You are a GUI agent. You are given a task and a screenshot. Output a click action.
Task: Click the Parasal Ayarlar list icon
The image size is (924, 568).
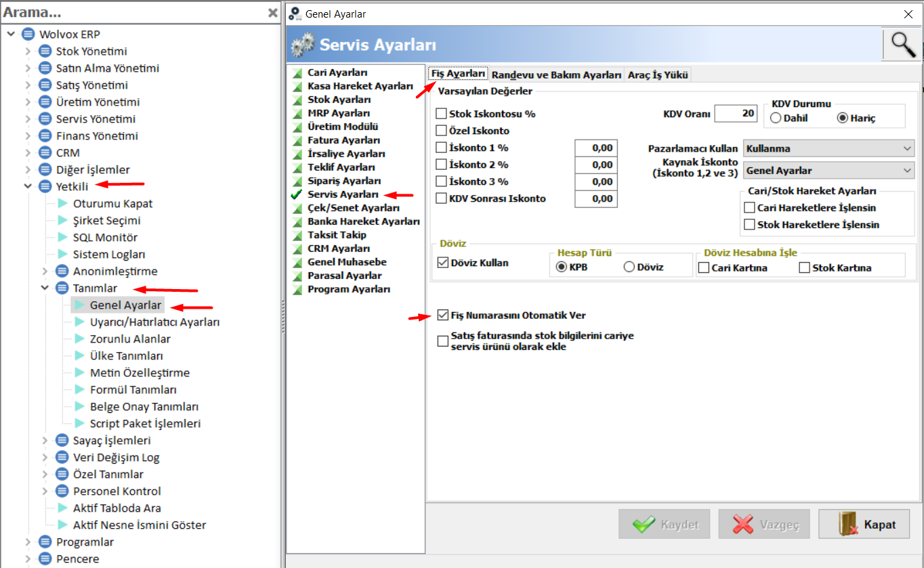click(297, 276)
